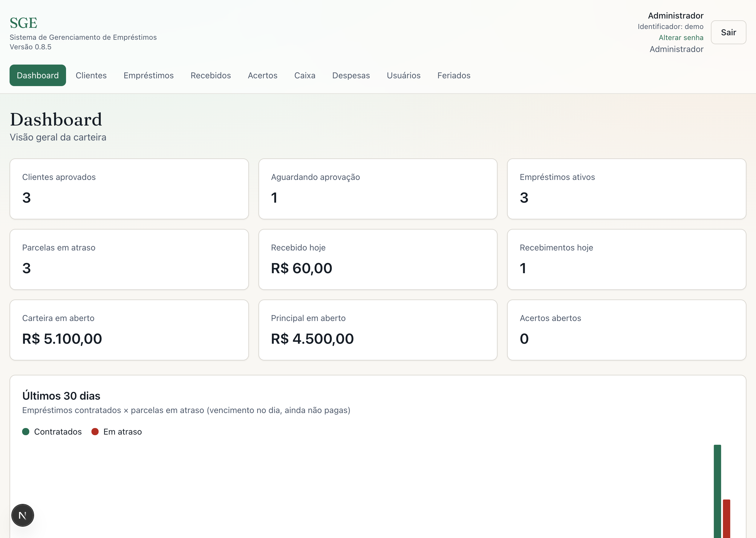756x538 pixels.
Task: Open the Next.js dev tools badge
Action: 22,515
